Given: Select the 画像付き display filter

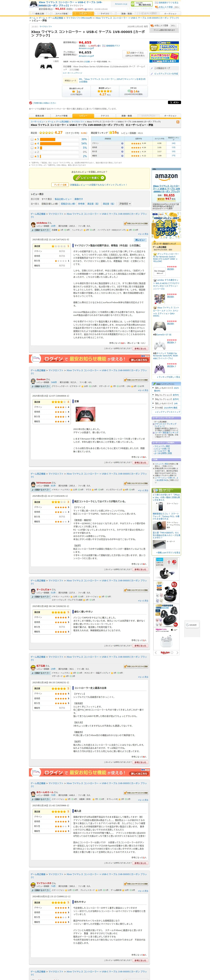Looking at the screenshot, I should pos(79,199).
